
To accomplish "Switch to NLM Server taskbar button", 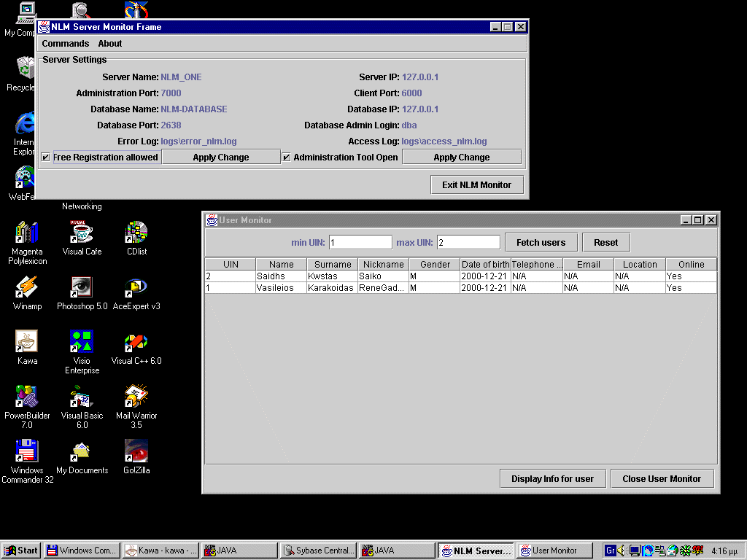I will pos(476,551).
